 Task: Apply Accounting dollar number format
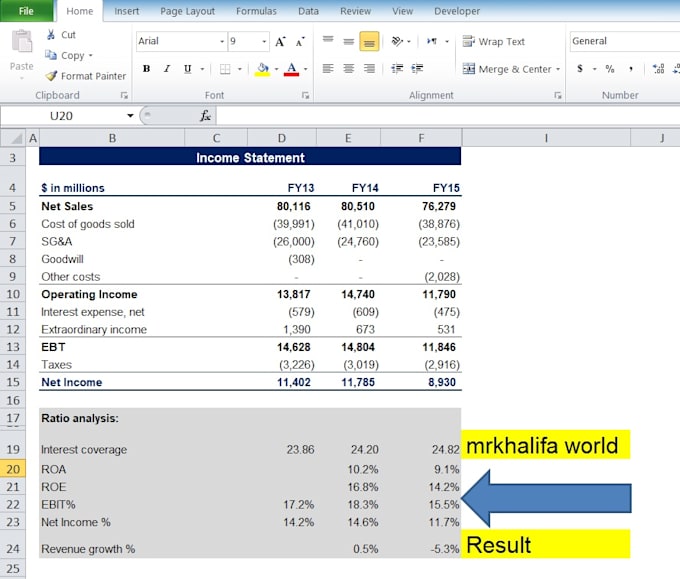tap(580, 69)
